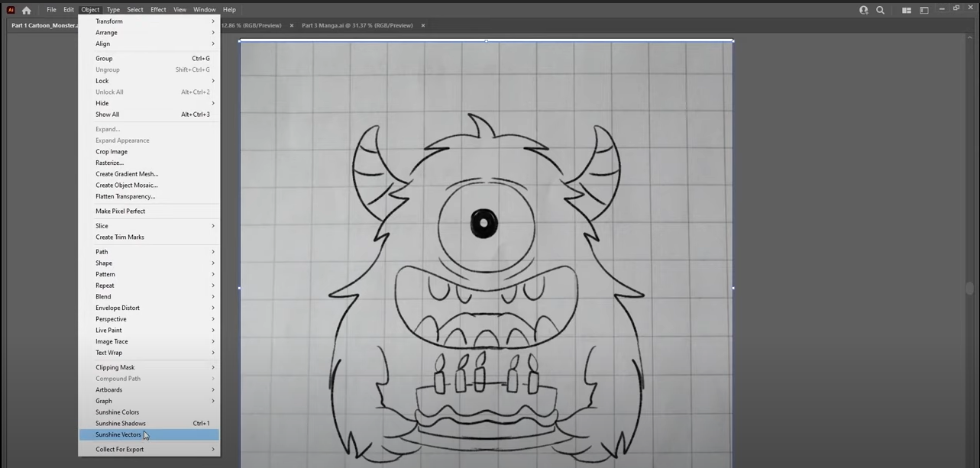Click Rasterize... in the Object menu
This screenshot has height=468, width=980.
click(109, 163)
